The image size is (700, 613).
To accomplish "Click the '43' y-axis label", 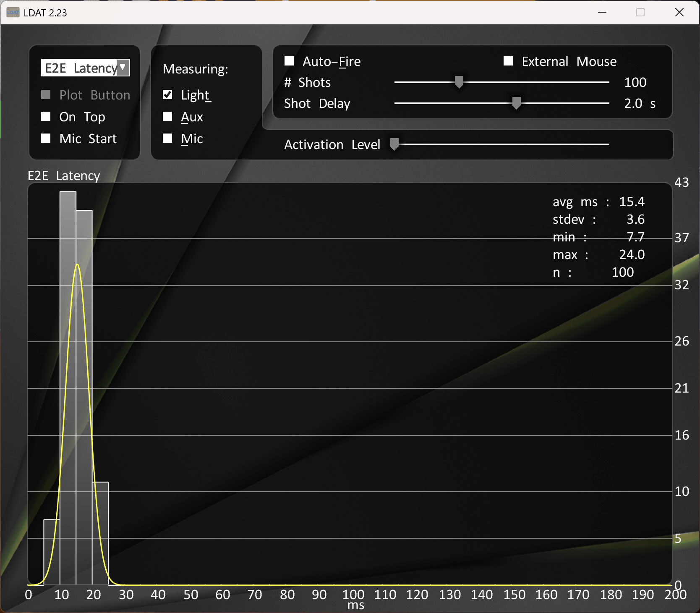I will click(x=682, y=182).
